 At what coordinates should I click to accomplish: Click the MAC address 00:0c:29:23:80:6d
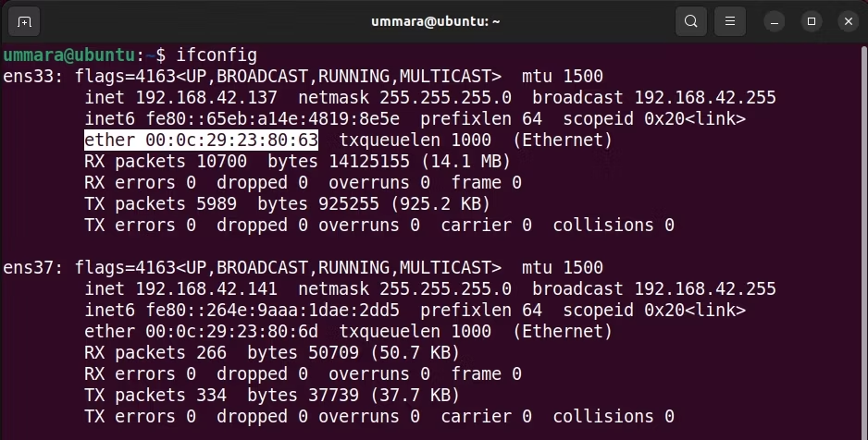coord(232,331)
